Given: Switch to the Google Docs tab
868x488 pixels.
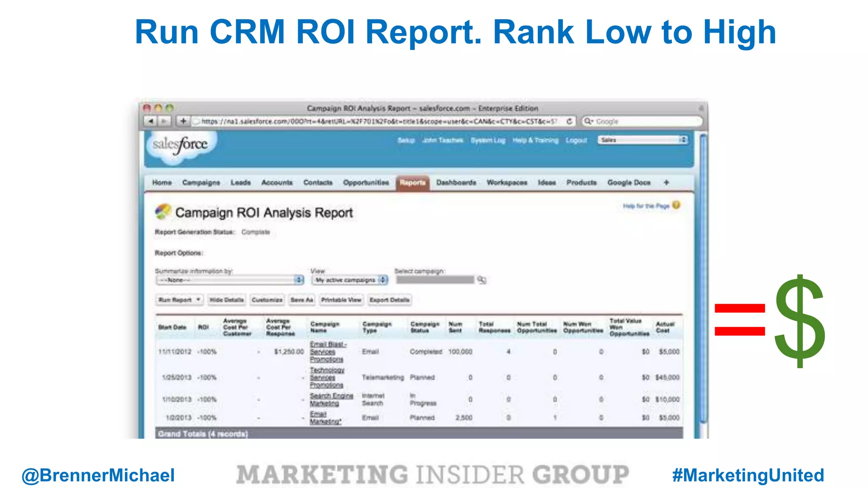Looking at the screenshot, I should (x=629, y=183).
